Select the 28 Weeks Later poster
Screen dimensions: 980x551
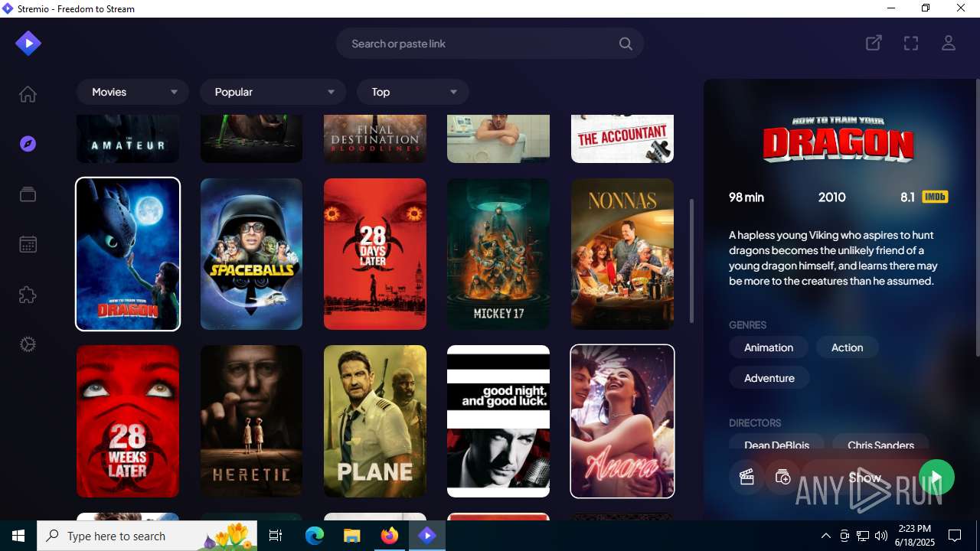click(x=128, y=421)
